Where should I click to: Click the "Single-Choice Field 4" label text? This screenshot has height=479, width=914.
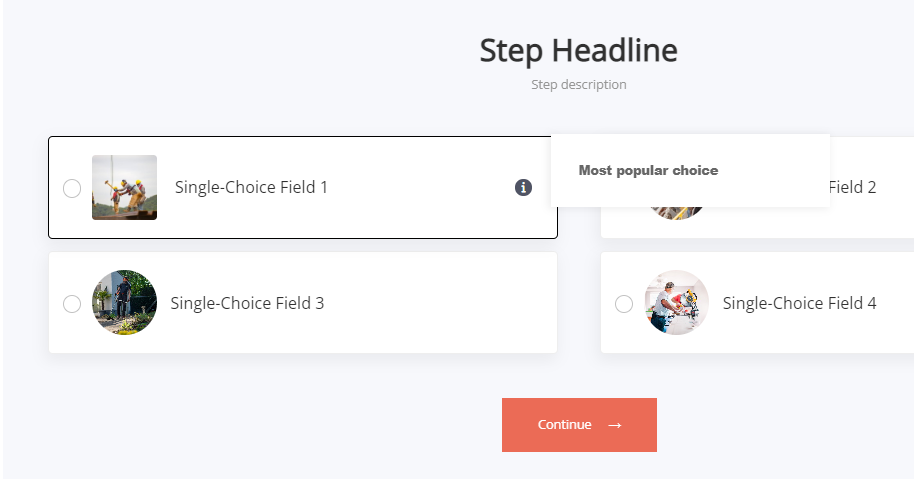[799, 303]
